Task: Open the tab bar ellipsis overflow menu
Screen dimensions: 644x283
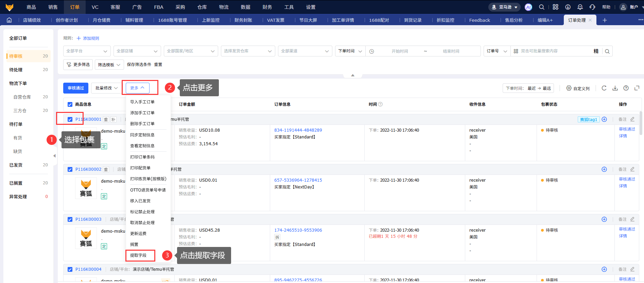Action: 641,20
